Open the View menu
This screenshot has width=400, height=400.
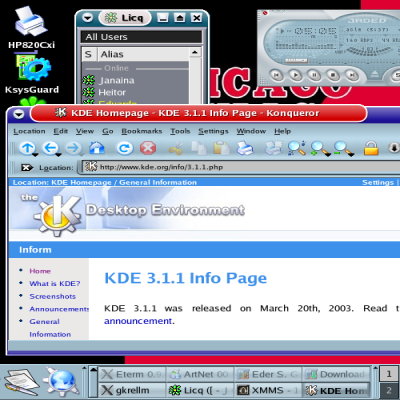point(85,131)
